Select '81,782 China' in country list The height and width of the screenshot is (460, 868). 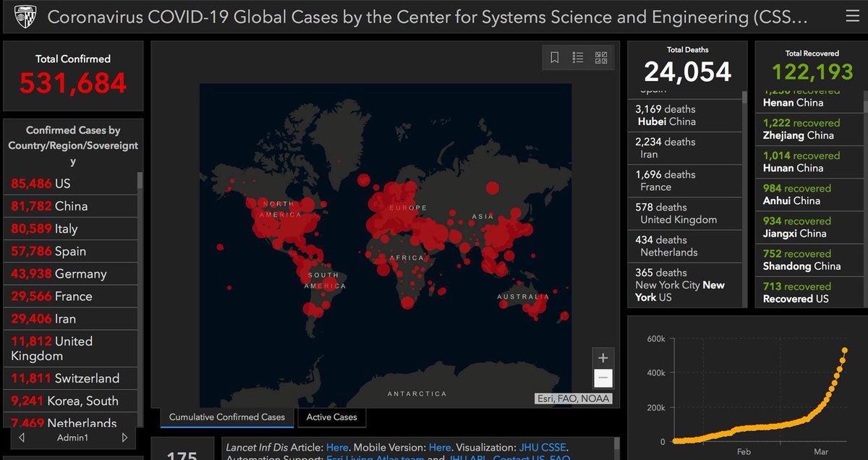pos(70,206)
